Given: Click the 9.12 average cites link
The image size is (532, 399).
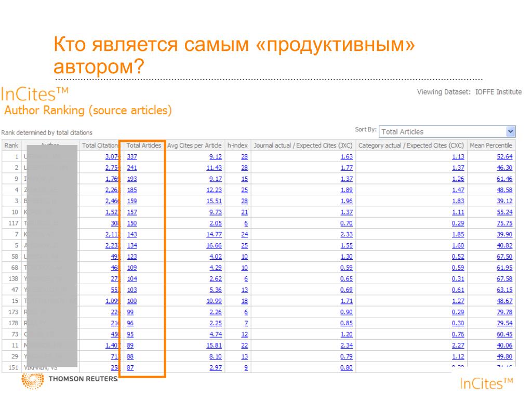Looking at the screenshot, I should point(216,157).
